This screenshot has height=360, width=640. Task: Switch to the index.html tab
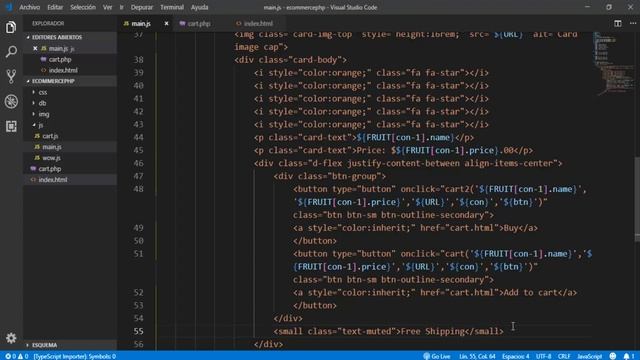[258, 24]
